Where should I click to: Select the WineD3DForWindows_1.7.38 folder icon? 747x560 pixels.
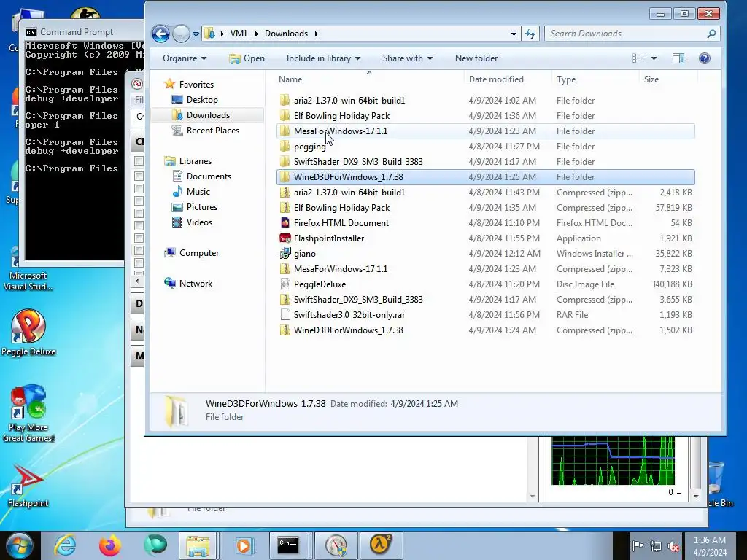[x=285, y=176]
